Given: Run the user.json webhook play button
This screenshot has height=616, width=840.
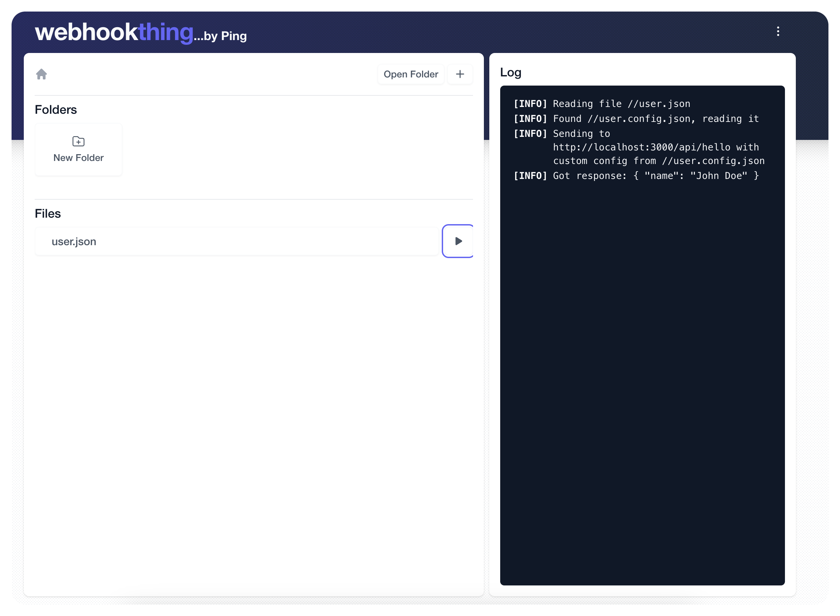Looking at the screenshot, I should 458,241.
